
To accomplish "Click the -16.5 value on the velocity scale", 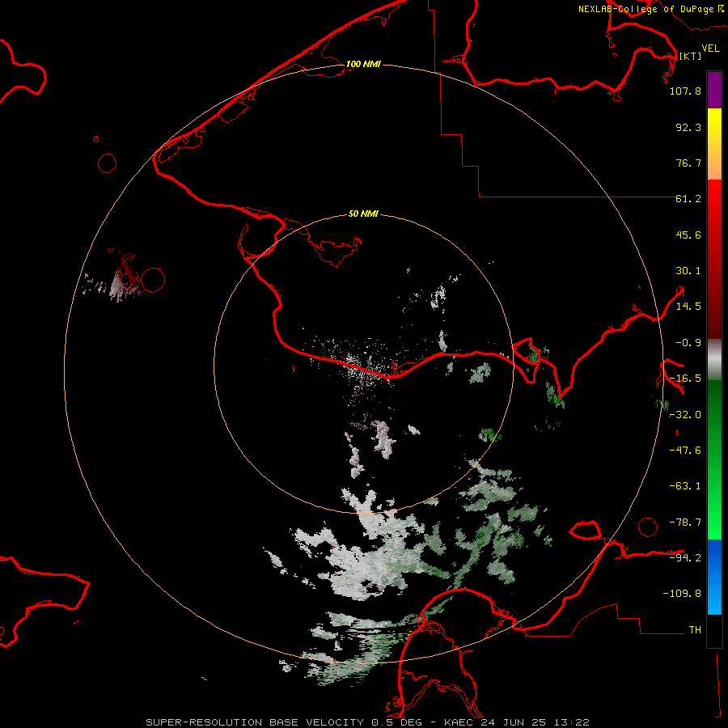I will tap(685, 379).
